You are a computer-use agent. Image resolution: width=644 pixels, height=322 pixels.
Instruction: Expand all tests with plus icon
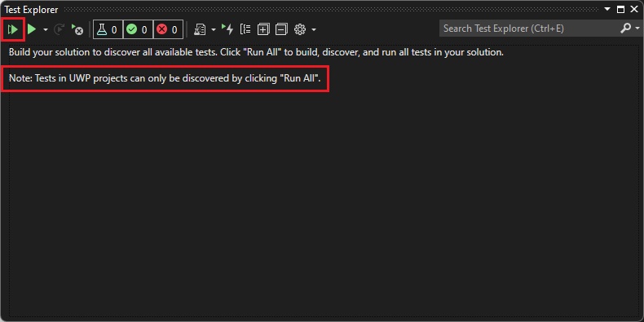263,29
